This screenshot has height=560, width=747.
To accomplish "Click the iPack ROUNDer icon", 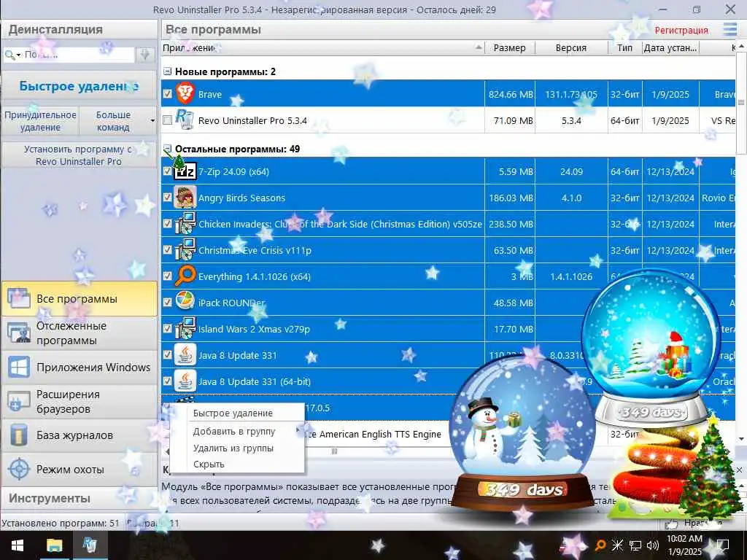I will click(185, 302).
